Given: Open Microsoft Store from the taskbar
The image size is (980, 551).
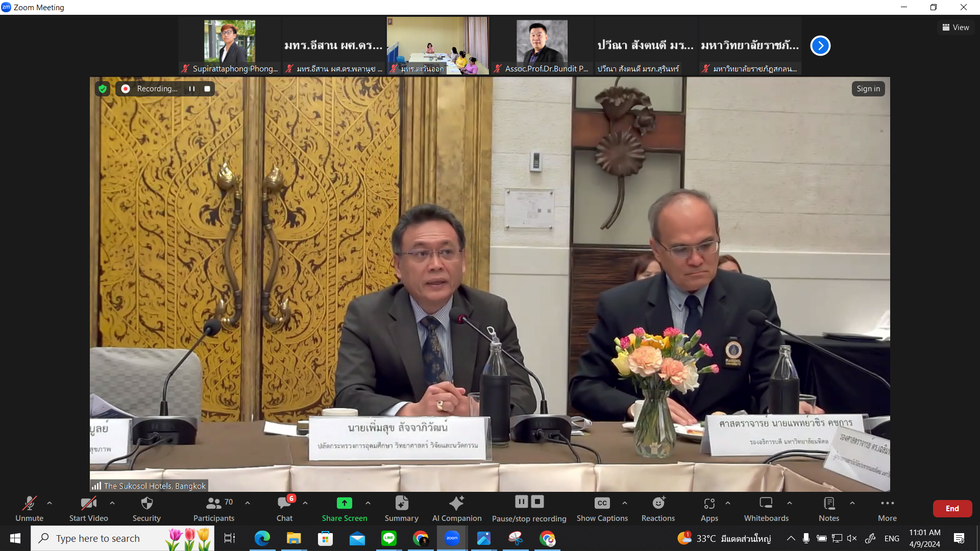Looking at the screenshot, I should pyautogui.click(x=325, y=538).
